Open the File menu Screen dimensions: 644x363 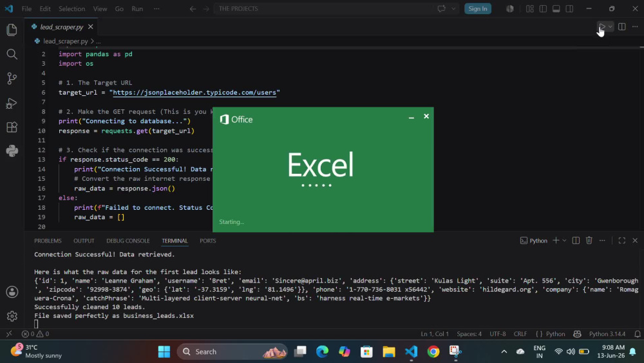26,8
